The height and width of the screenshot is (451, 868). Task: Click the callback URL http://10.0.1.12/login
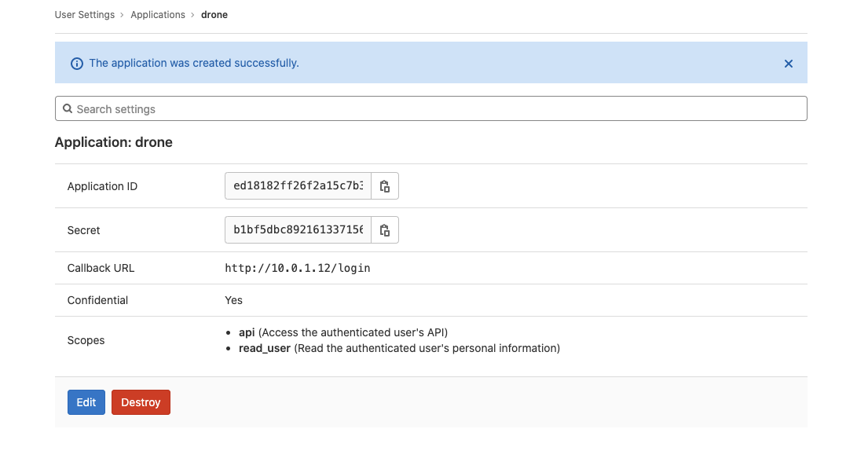click(297, 268)
